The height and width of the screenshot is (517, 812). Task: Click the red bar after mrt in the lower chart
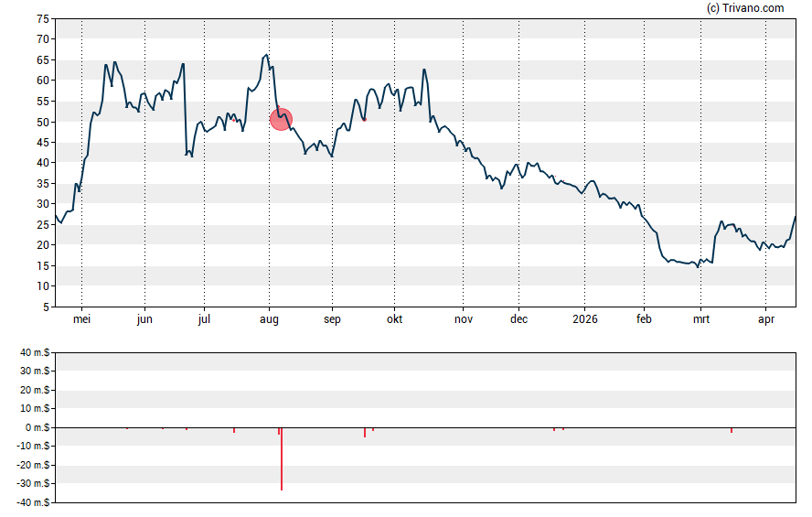pos(732,430)
